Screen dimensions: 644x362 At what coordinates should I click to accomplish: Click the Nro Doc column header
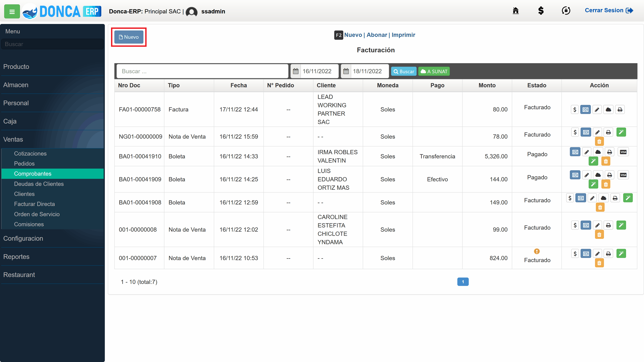pos(139,85)
